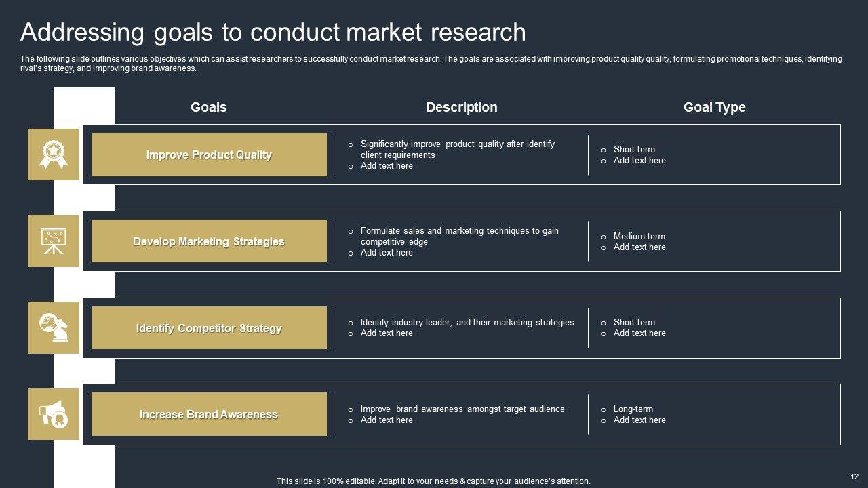Image resolution: width=868 pixels, height=488 pixels.
Task: Click the megaphone brand awareness icon
Action: click(x=53, y=414)
